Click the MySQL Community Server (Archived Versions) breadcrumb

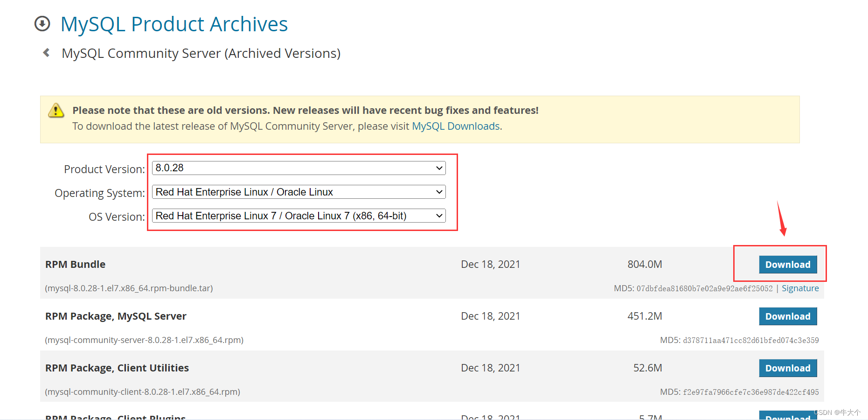(x=201, y=53)
